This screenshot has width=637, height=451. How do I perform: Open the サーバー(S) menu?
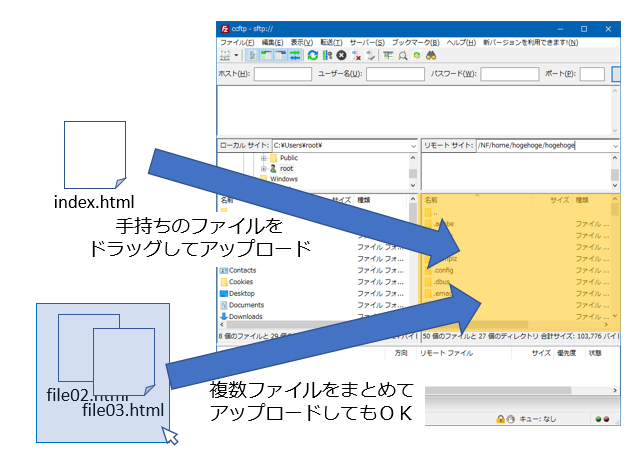click(x=367, y=42)
